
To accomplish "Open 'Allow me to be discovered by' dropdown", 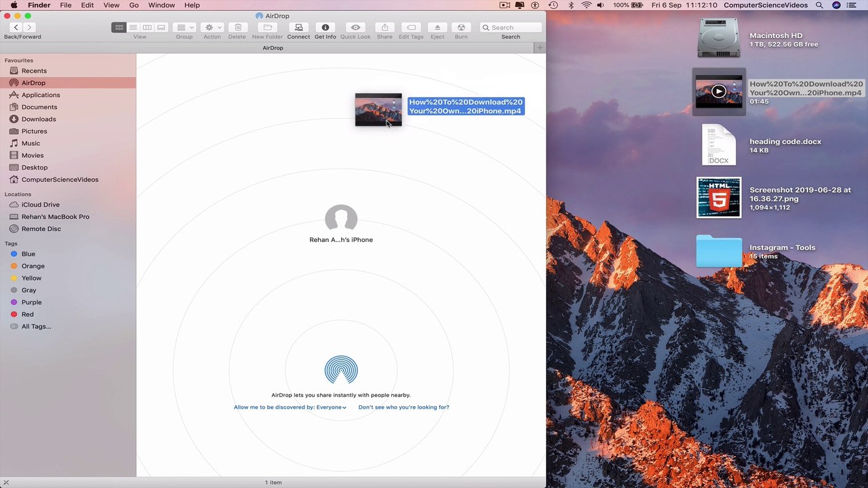I will 290,407.
